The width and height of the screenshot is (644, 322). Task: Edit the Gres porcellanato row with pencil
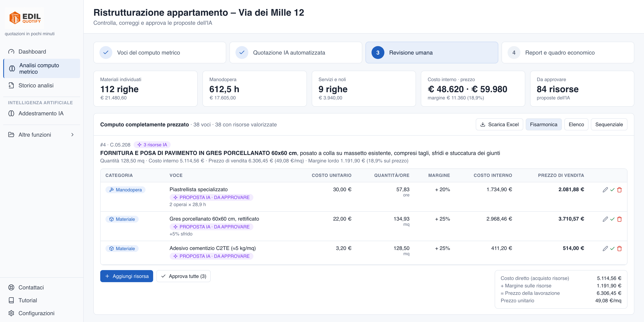pos(605,219)
